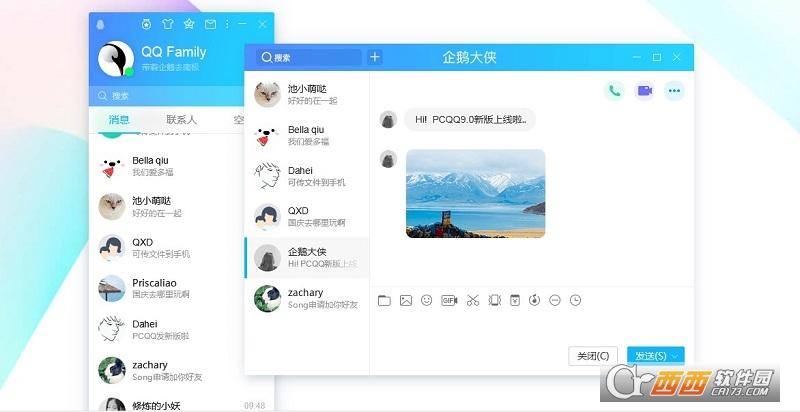Click the emoji smiley icon
Screen dimensions: 800x412
(x=427, y=300)
